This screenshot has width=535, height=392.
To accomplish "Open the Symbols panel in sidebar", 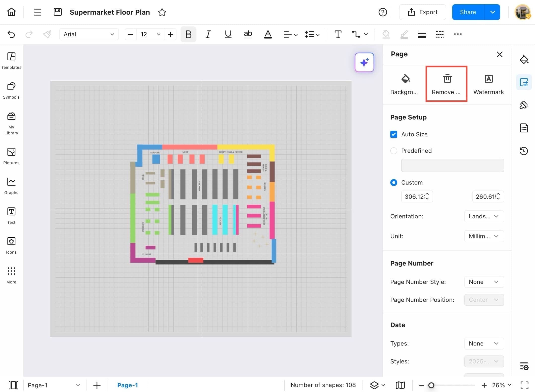I will click(x=11, y=90).
